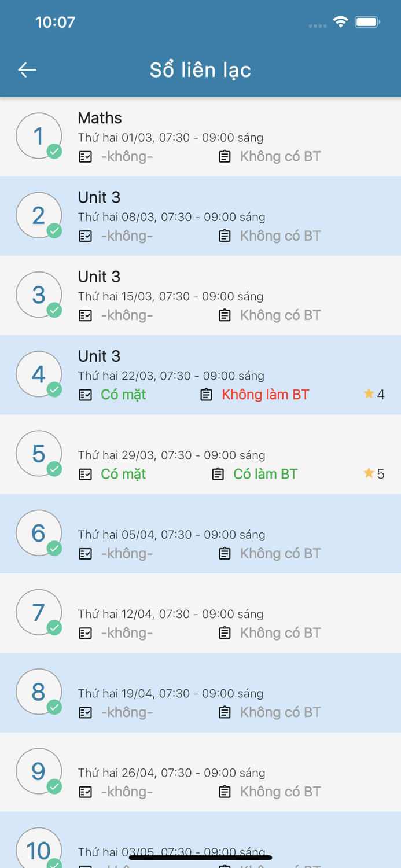The width and height of the screenshot is (401, 868).
Task: Open lesson dated Thứ hai 26/04
Action: click(x=171, y=773)
